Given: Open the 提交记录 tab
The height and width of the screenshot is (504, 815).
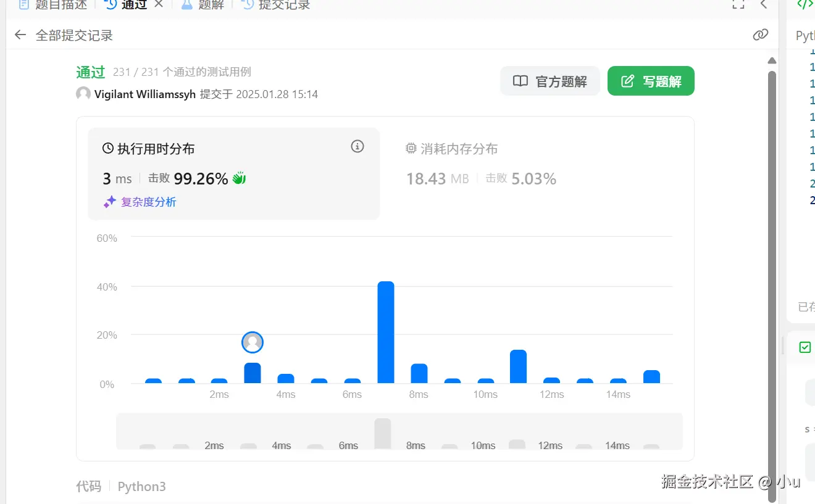Looking at the screenshot, I should [275, 5].
